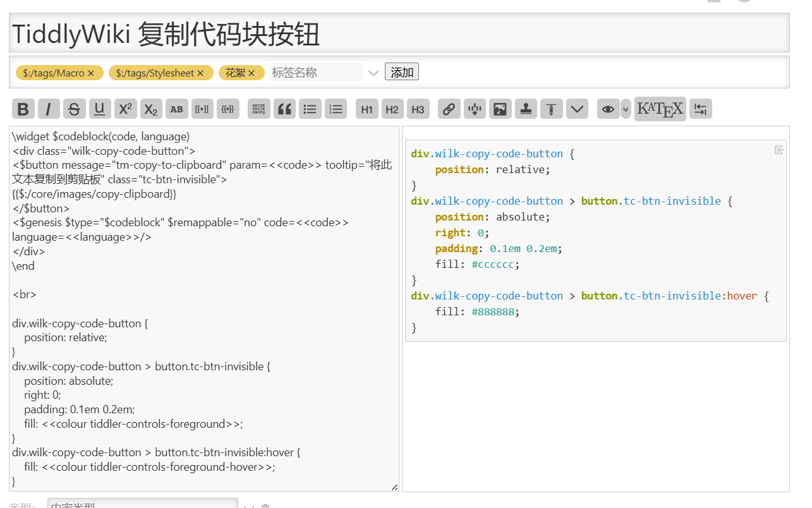Apply strikethrough formatting
The width and height of the screenshot is (812, 508).
tap(74, 109)
